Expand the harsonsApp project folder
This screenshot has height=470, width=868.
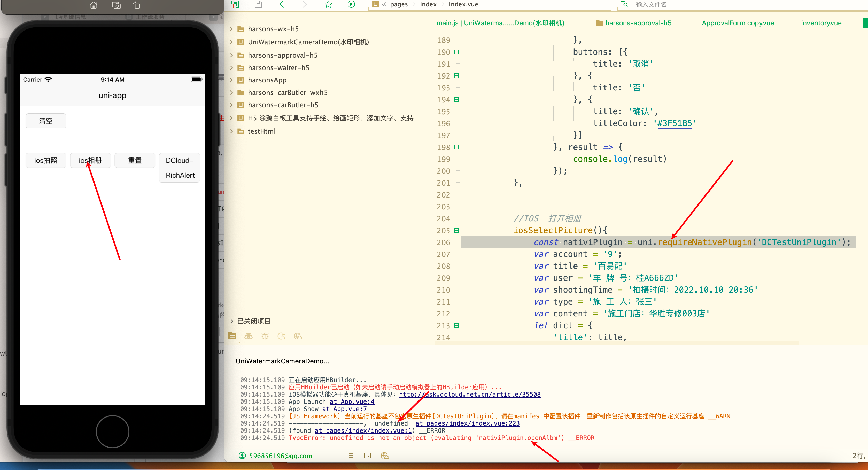point(231,80)
